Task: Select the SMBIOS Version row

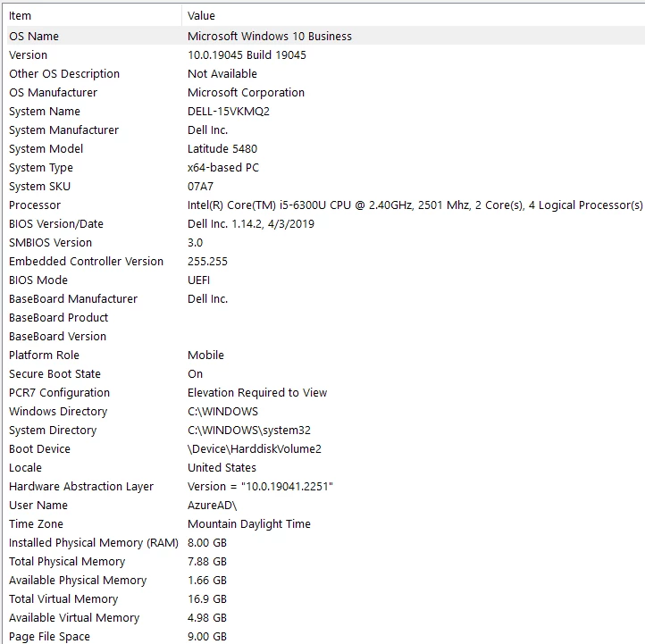Action: pyautogui.click(x=50, y=243)
